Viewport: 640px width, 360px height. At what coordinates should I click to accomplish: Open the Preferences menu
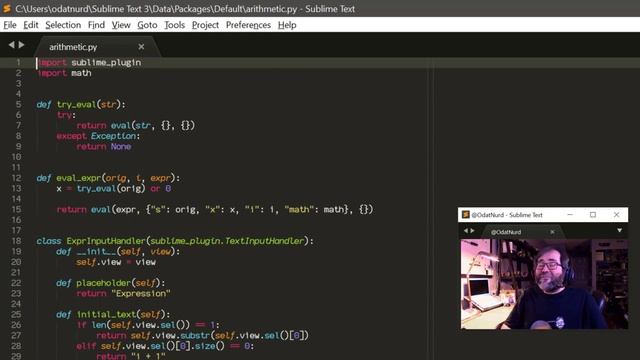(248, 25)
